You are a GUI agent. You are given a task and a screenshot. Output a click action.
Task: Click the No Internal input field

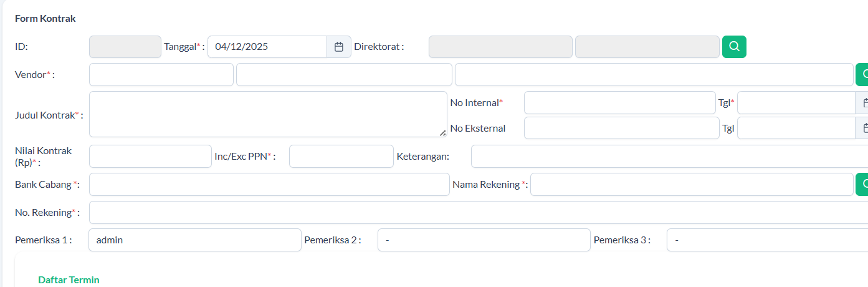[619, 103]
